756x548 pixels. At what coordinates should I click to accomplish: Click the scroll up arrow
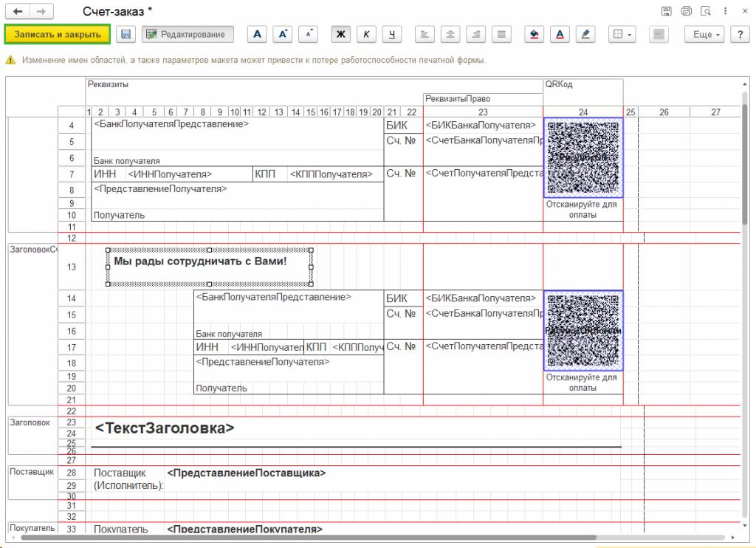click(745, 84)
